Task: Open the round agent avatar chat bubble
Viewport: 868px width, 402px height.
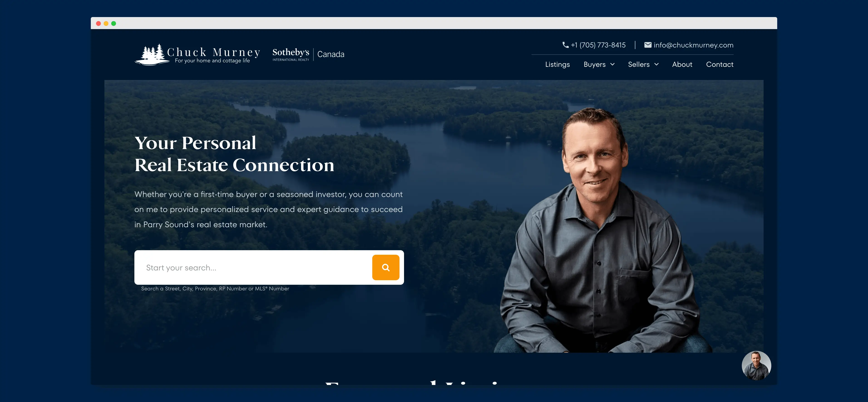Action: click(756, 365)
